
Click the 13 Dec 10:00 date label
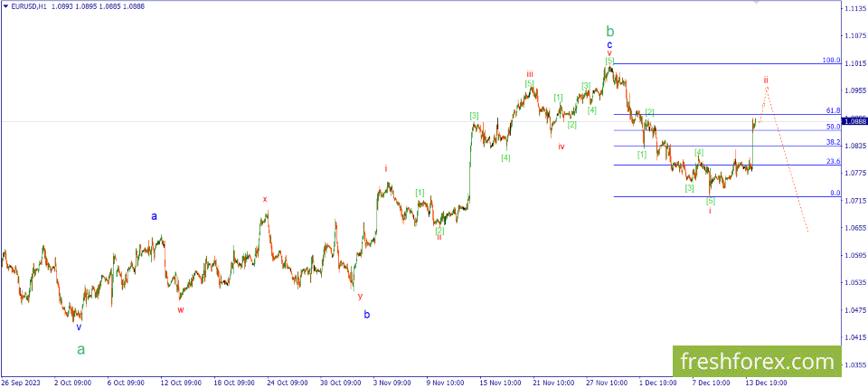coord(766,383)
